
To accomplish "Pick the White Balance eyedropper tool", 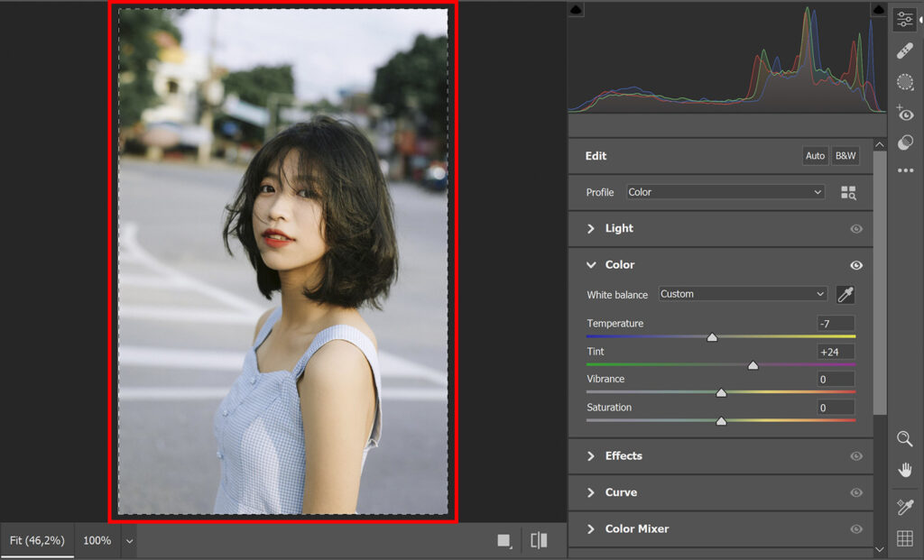I will 845,294.
